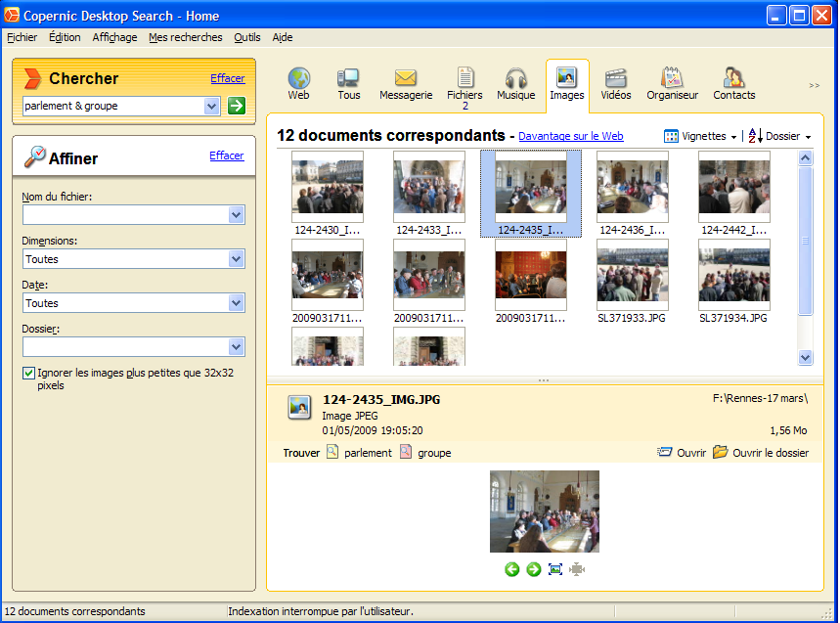This screenshot has width=840, height=623.
Task: Open the Mes recherches menu
Action: pyautogui.click(x=186, y=37)
